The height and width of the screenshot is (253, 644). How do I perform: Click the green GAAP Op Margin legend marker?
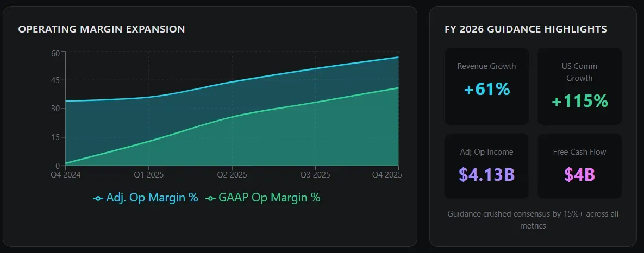(211, 198)
